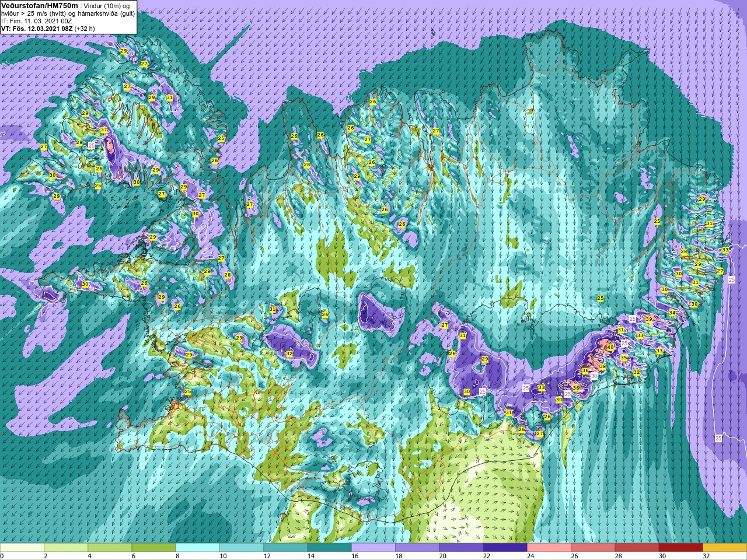Pick the 0–2 m/s pale yellow legend swatch
Screen dimensions: 747x560
(x=22, y=548)
